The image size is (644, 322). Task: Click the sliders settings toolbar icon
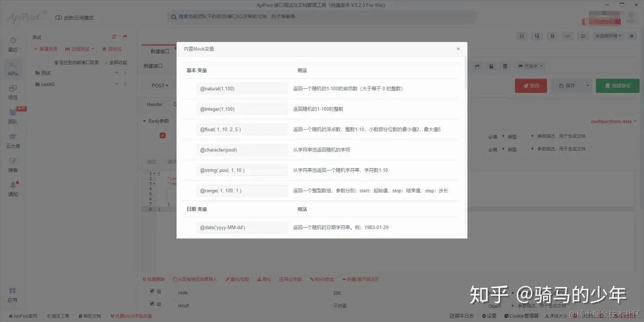pos(583,36)
